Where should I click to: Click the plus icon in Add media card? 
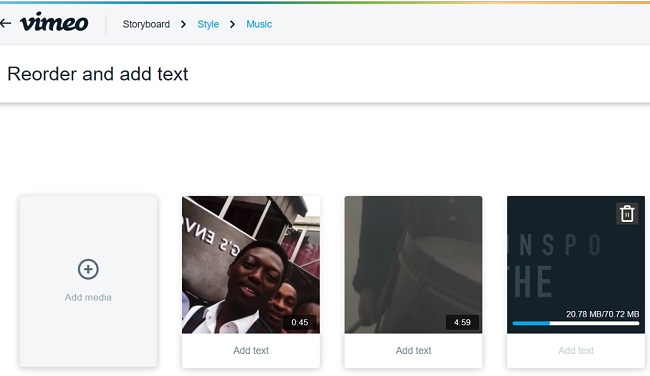click(88, 269)
